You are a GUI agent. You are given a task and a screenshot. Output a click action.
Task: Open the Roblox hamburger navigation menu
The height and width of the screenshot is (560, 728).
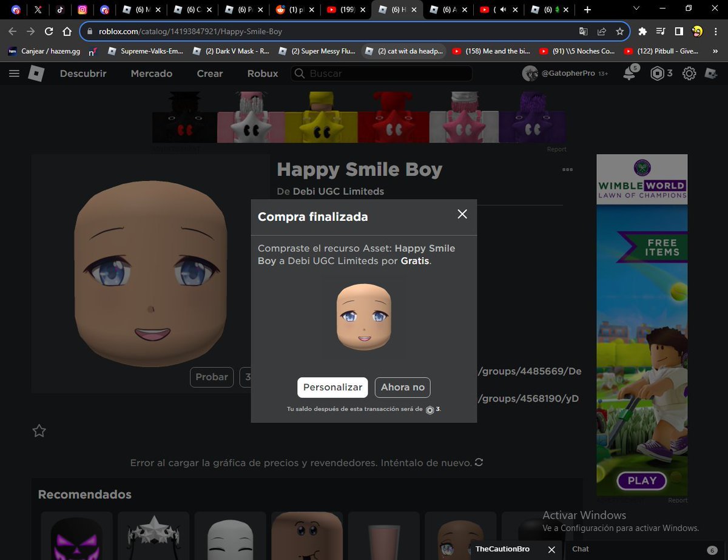[14, 73]
